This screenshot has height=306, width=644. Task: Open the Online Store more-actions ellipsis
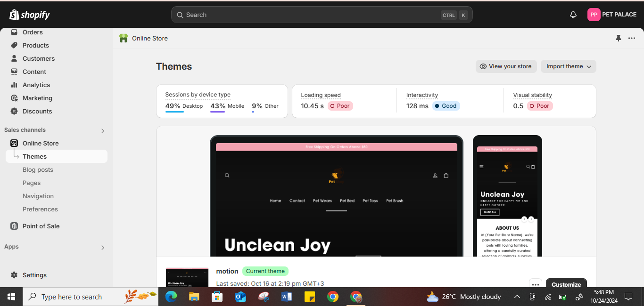pos(632,38)
